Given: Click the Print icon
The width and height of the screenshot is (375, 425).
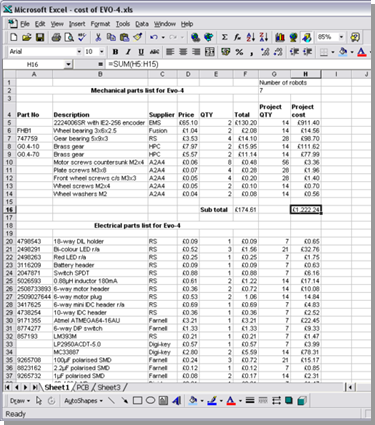Looking at the screenshot, I should (x=56, y=37).
